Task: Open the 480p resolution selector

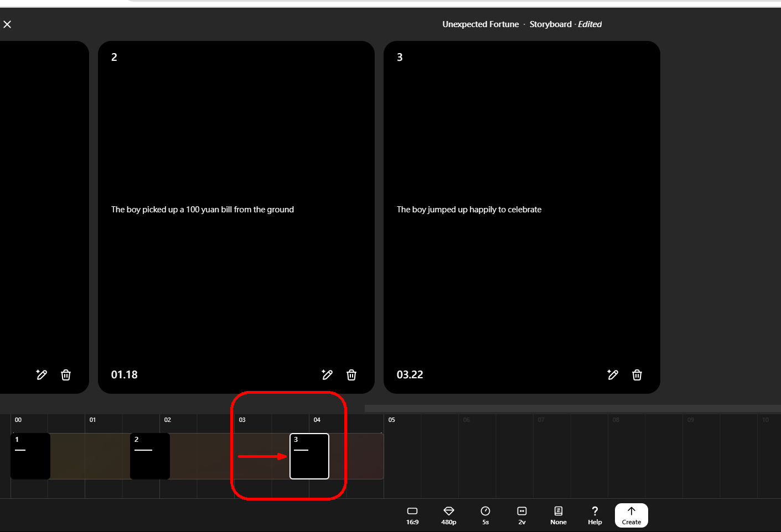Action: pos(449,515)
